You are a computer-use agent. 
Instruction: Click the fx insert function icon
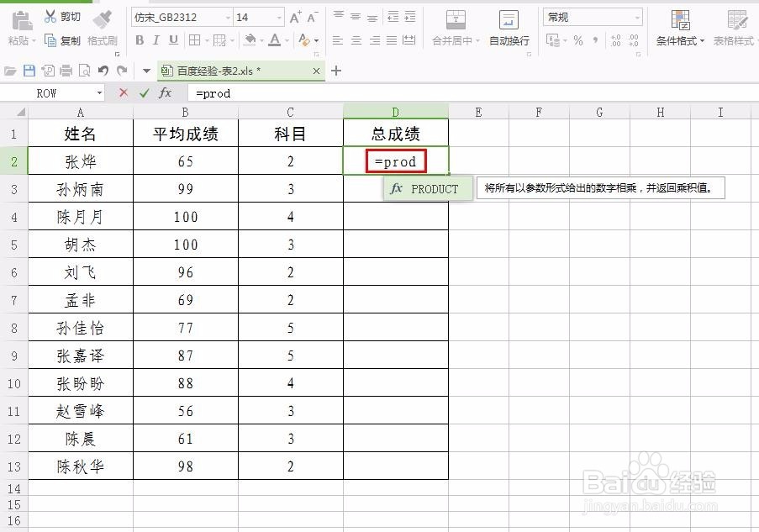click(165, 93)
